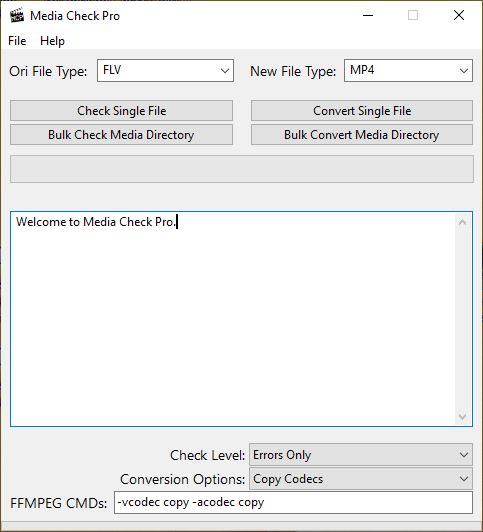The image size is (483, 532).
Task: Click the 'Ori File Type:' label
Action: click(48, 72)
